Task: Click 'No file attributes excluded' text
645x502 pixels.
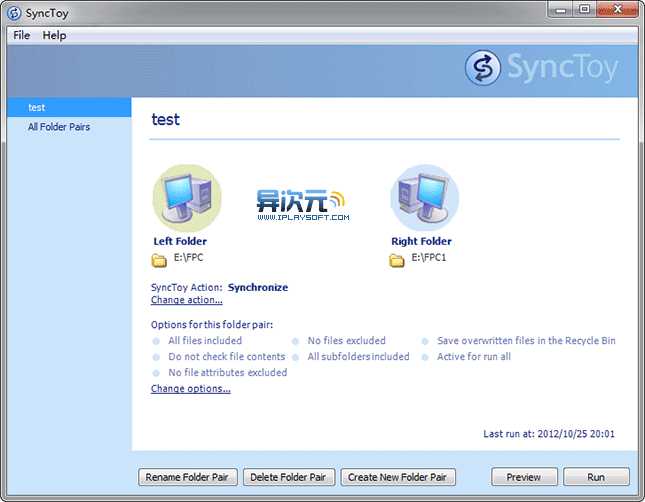Action: click(x=227, y=373)
